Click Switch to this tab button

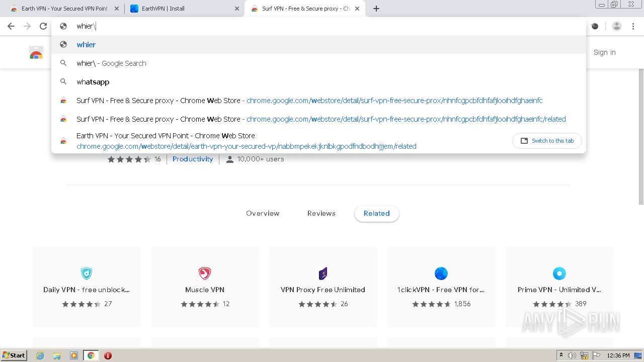(x=547, y=141)
